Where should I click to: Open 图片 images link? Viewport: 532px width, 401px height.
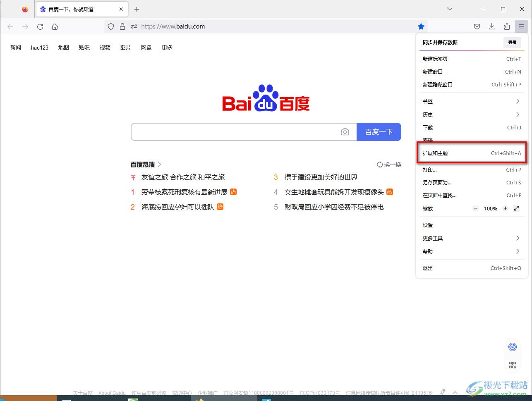[126, 48]
